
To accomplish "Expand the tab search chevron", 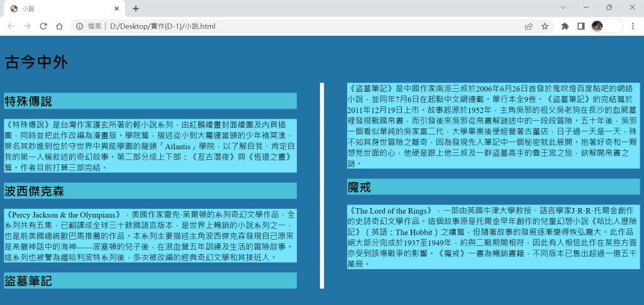I will [x=563, y=8].
